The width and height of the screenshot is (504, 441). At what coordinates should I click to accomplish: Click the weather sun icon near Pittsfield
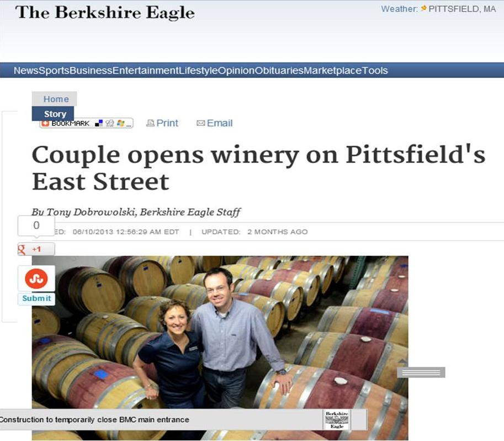tap(423, 8)
